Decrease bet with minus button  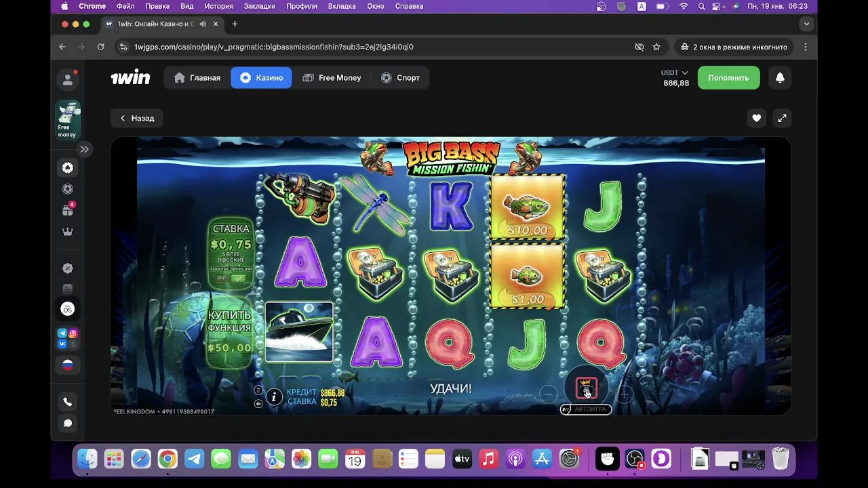pos(548,394)
